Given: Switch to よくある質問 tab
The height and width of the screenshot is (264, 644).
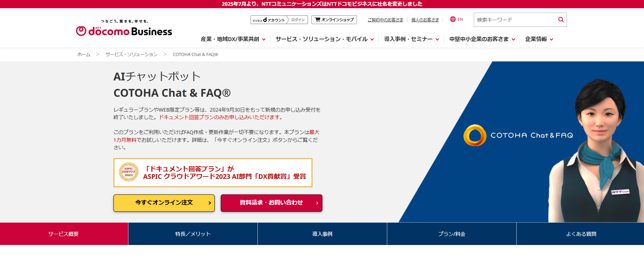Looking at the screenshot, I should [x=580, y=234].
